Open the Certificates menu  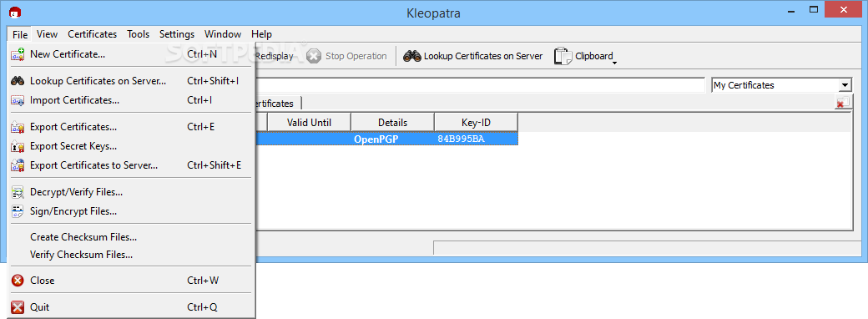coord(93,34)
